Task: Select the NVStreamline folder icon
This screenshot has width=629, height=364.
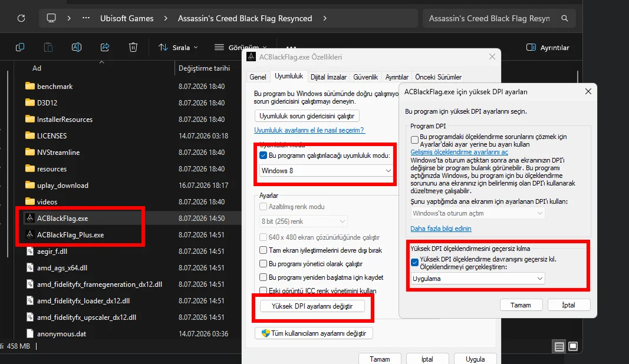Action: point(29,152)
